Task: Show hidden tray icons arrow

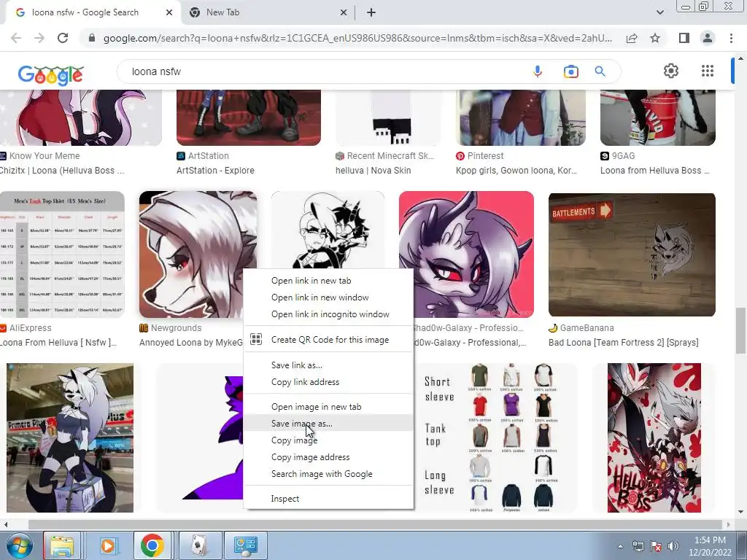Action: [x=620, y=546]
